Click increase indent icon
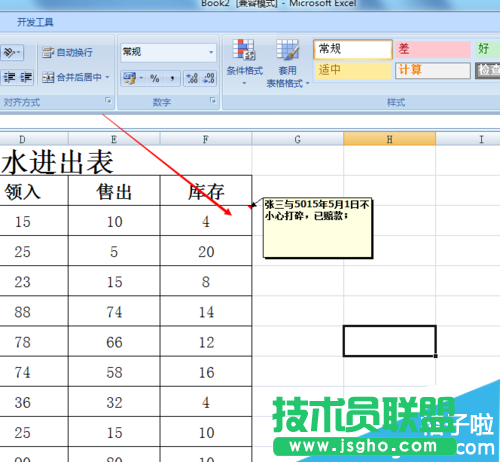This screenshot has width=500, height=462. 26,77
